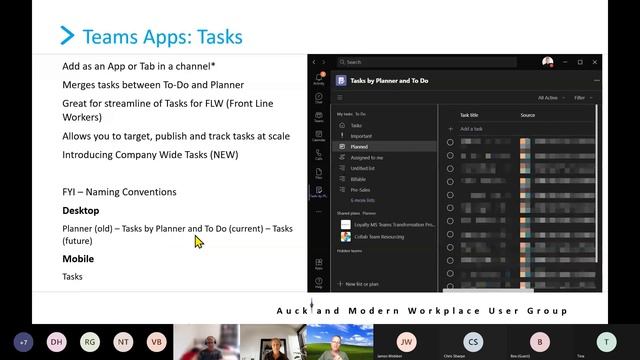
Task: Select the RG participant avatar
Action: point(90,342)
